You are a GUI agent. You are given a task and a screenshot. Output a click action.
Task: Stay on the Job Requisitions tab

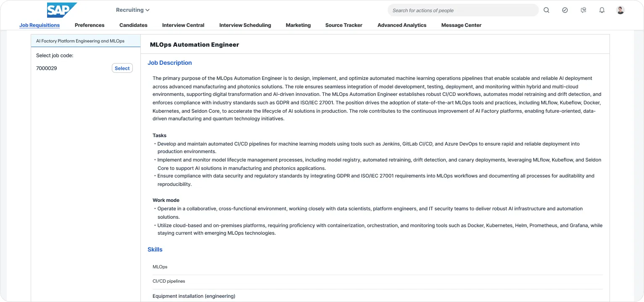click(x=39, y=25)
